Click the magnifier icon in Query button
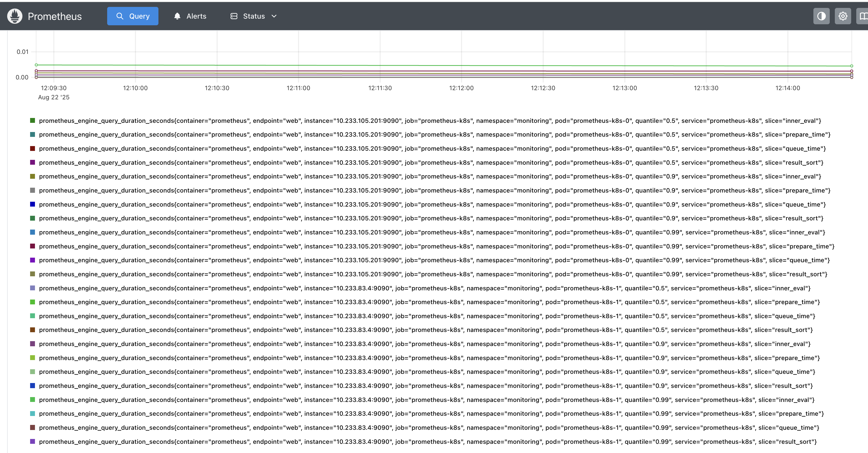The height and width of the screenshot is (453, 868). click(120, 16)
